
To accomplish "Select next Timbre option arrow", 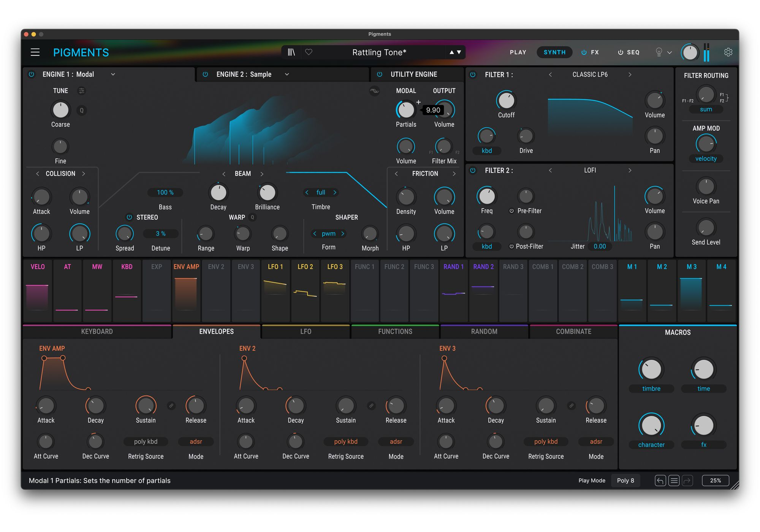I will click(335, 192).
